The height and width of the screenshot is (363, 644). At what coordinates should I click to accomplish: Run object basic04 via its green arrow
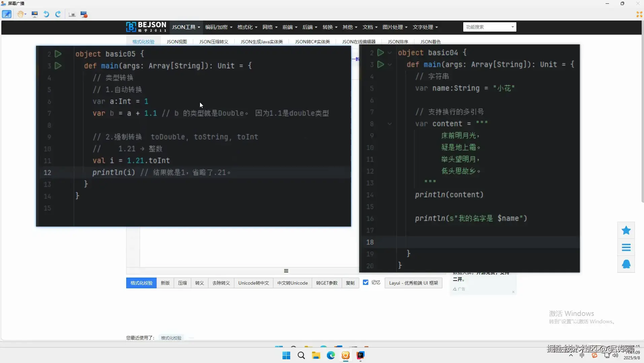coord(380,52)
